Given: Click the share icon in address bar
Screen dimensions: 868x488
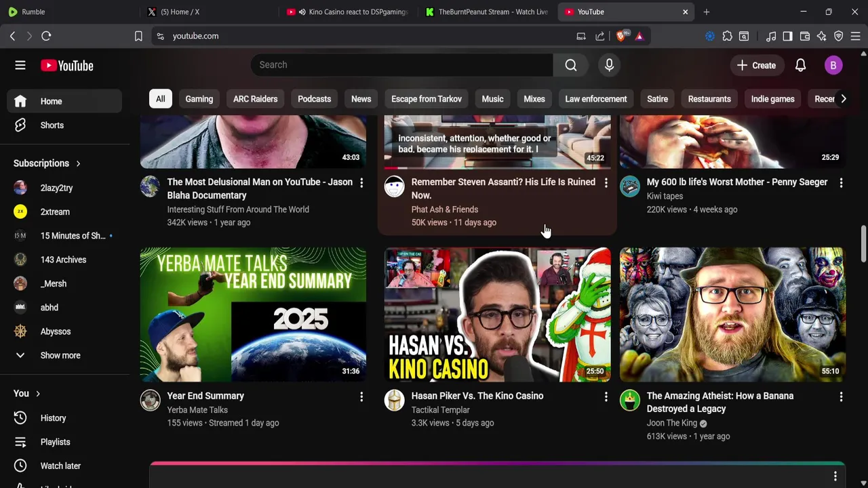Looking at the screenshot, I should click(x=600, y=36).
